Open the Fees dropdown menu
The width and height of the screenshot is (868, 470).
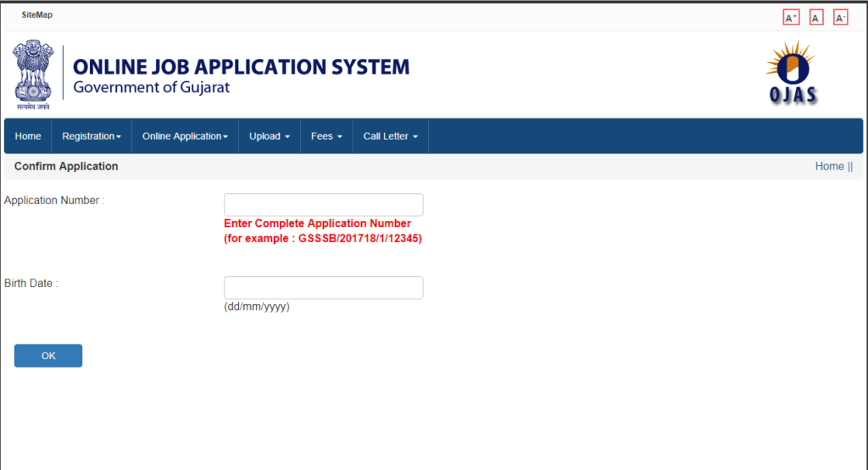pos(326,136)
